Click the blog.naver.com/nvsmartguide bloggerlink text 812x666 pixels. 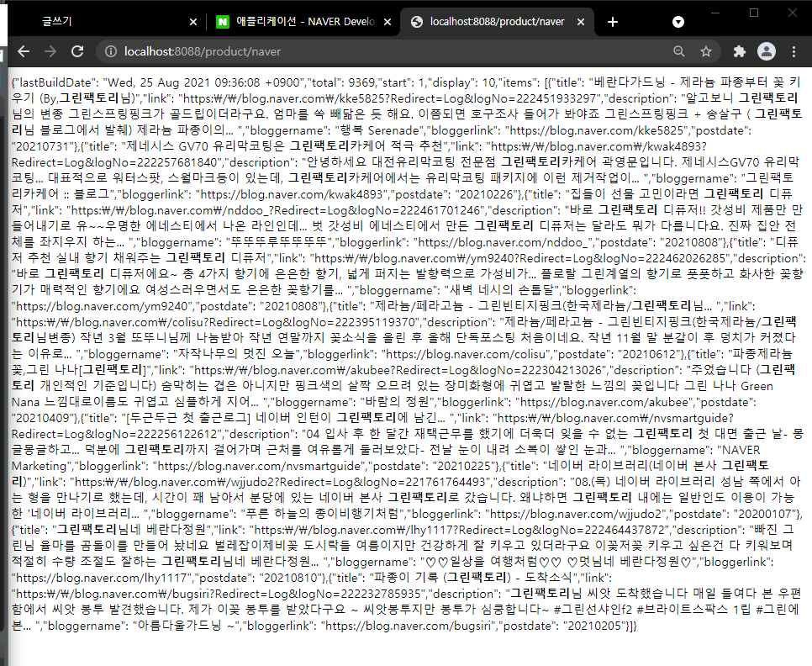pos(259,467)
